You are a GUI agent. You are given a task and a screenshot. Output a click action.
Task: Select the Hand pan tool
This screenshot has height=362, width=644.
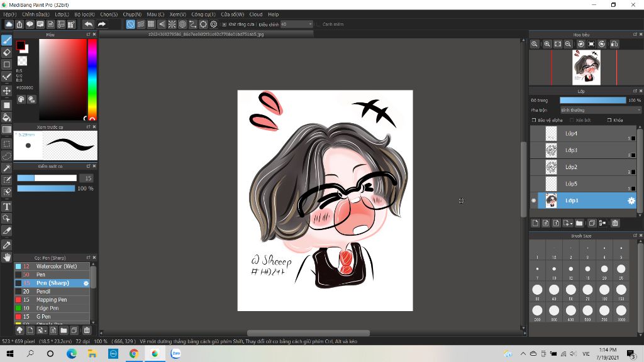point(6,257)
